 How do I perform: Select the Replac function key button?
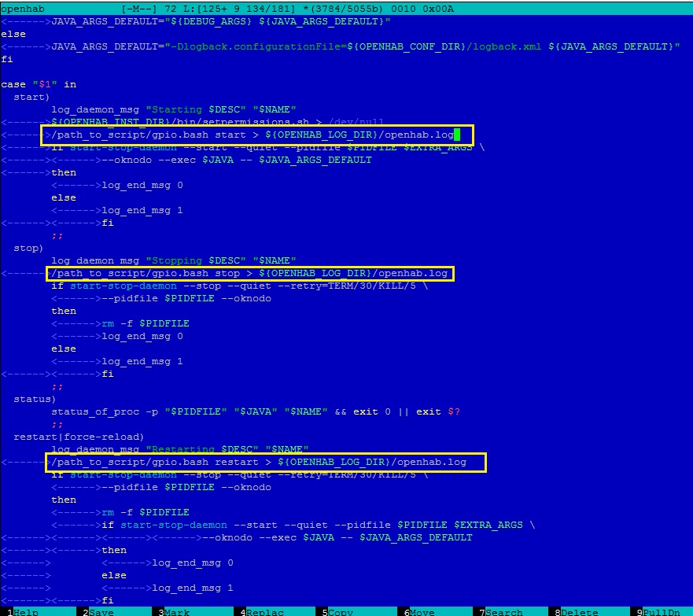point(262,610)
